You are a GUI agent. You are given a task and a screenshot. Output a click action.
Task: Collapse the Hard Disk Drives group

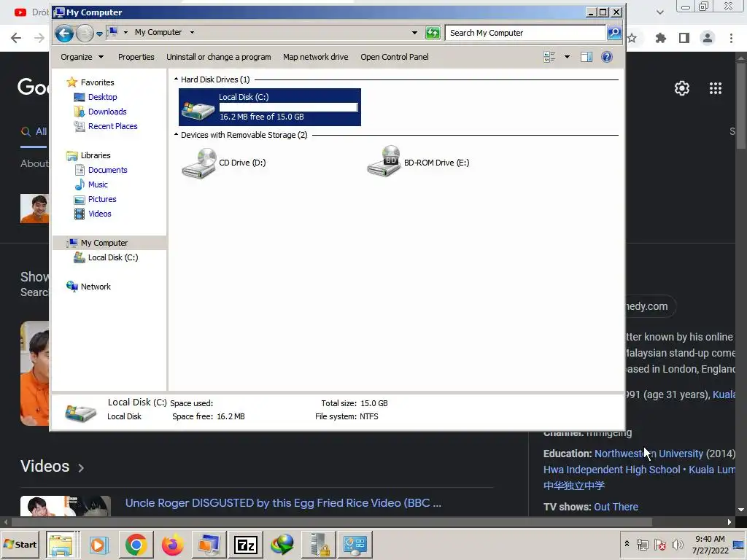point(176,79)
